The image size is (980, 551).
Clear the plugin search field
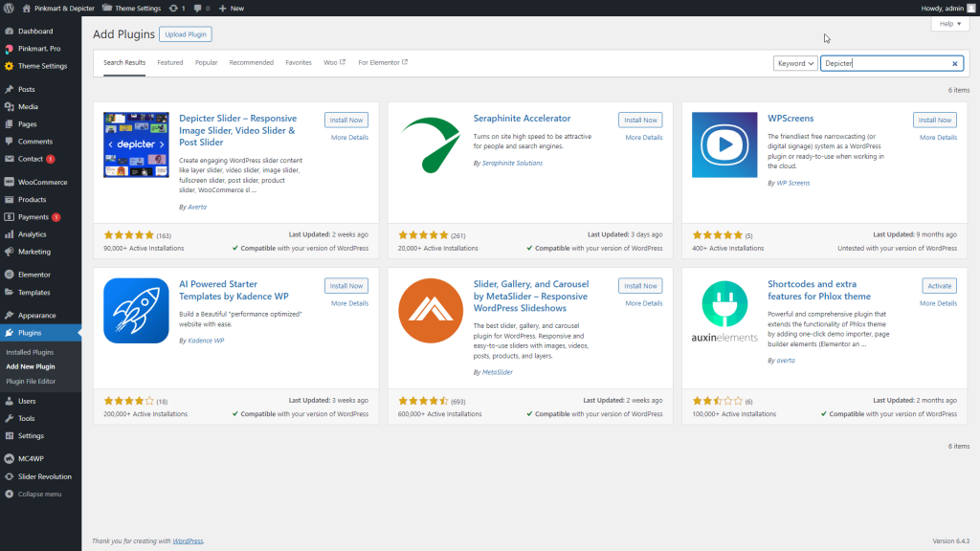954,64
